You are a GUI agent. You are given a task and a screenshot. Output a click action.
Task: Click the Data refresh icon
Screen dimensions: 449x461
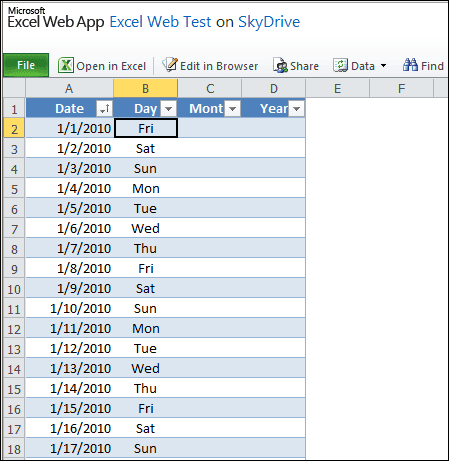[340, 65]
